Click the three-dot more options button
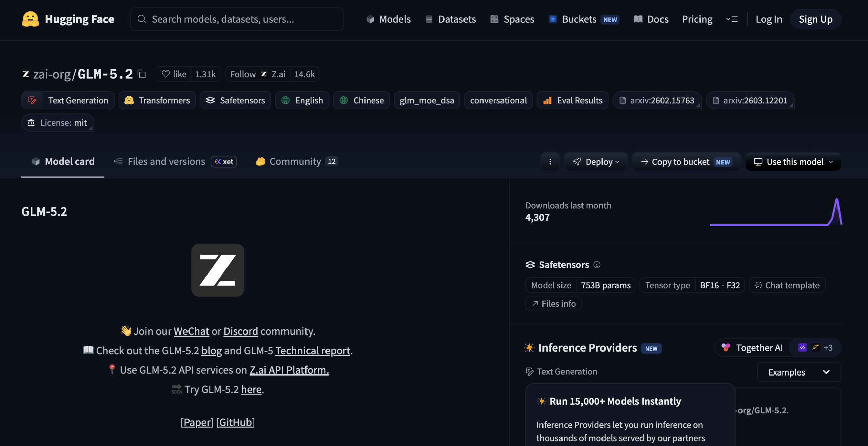This screenshot has width=868, height=446. 550,162
